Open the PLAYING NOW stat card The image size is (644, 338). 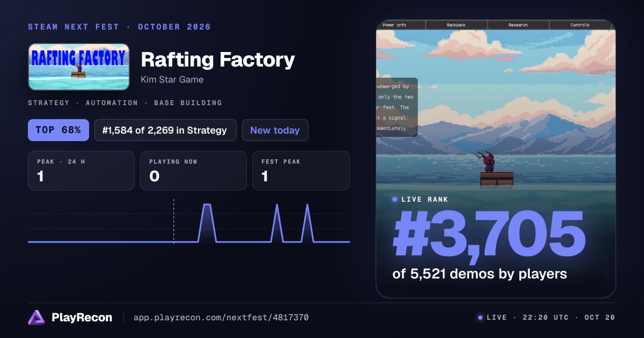(x=193, y=171)
